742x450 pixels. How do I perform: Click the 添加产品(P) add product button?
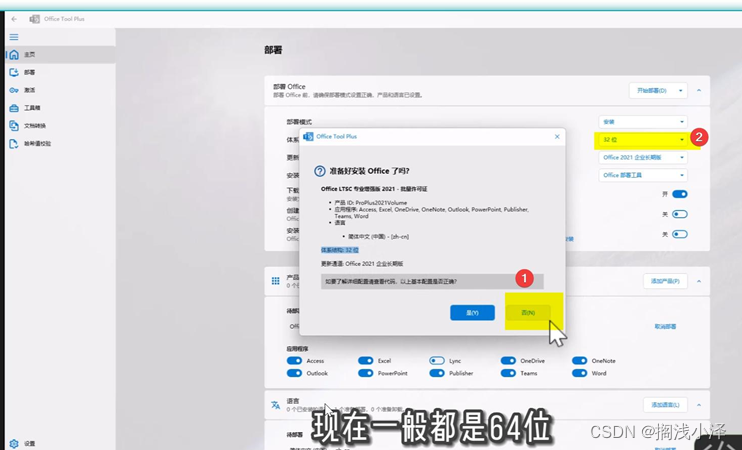tap(665, 281)
